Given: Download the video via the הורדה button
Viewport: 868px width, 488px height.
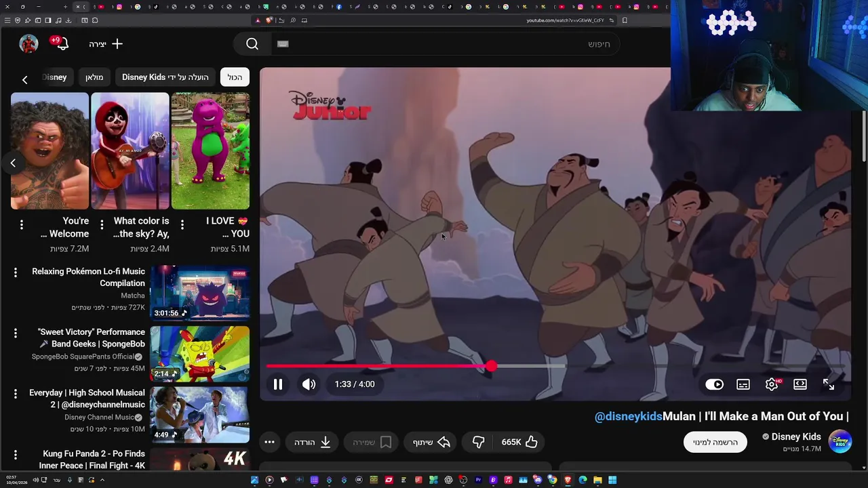Looking at the screenshot, I should [312, 442].
